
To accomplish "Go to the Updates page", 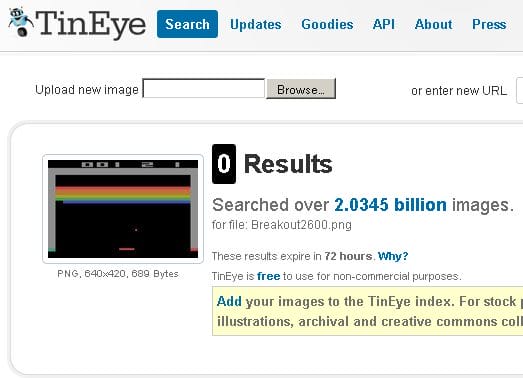I will (x=255, y=24).
